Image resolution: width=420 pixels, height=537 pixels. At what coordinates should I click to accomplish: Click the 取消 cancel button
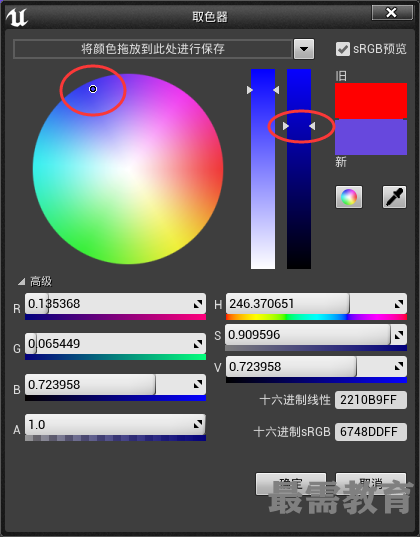click(371, 484)
